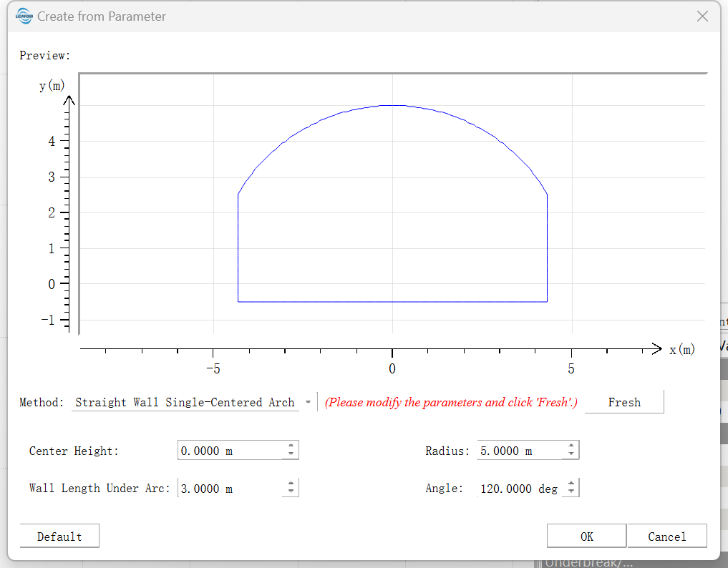Click the Center Height input field

[x=230, y=451]
